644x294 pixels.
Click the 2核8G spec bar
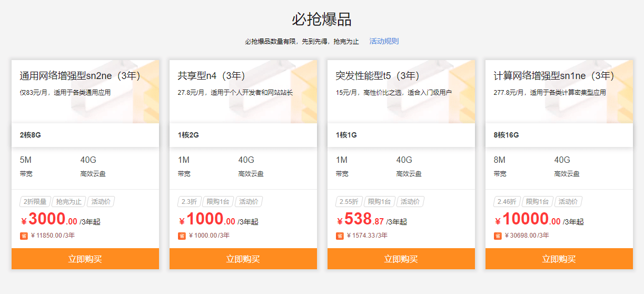point(85,135)
